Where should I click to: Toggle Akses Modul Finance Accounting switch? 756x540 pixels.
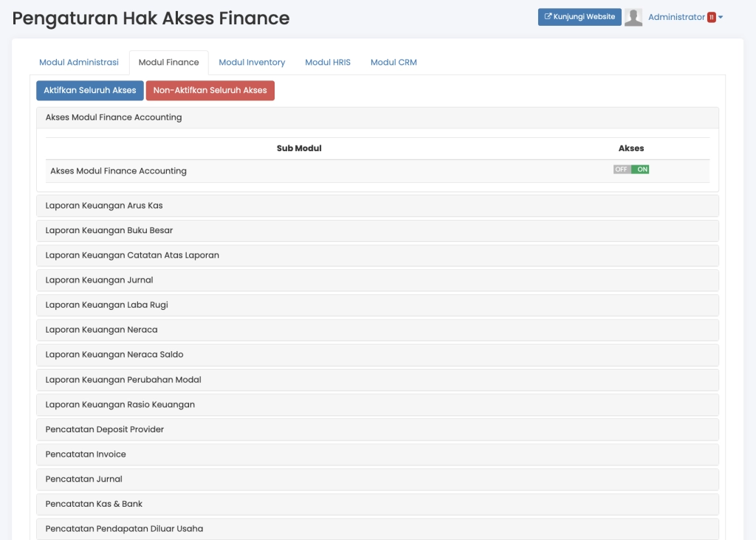[x=631, y=170]
